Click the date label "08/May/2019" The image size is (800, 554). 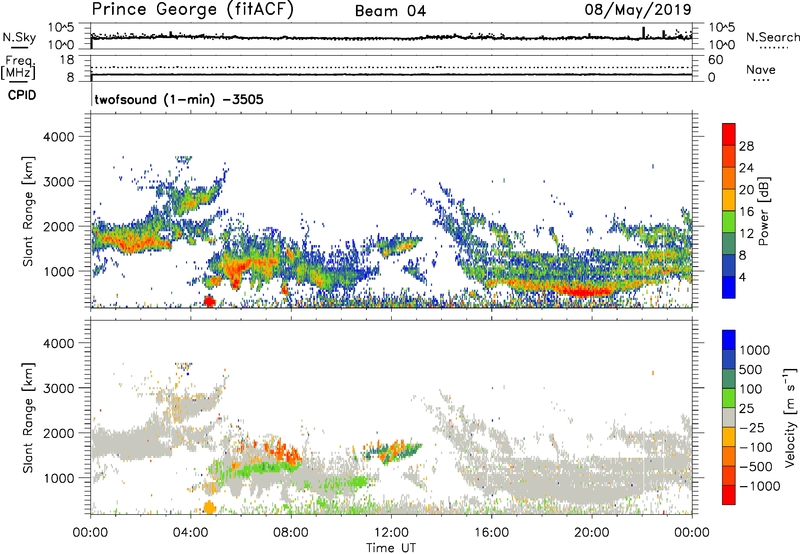point(638,9)
